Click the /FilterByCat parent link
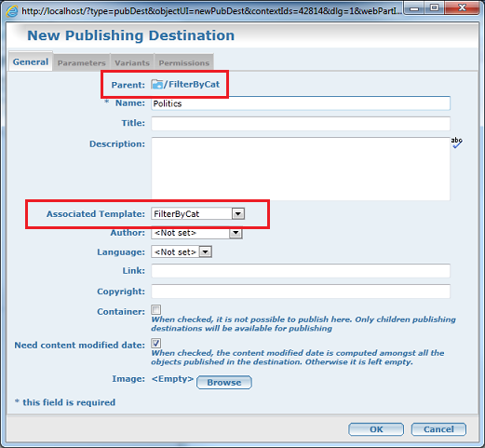Screen dimensions: 485x448 click(192, 84)
